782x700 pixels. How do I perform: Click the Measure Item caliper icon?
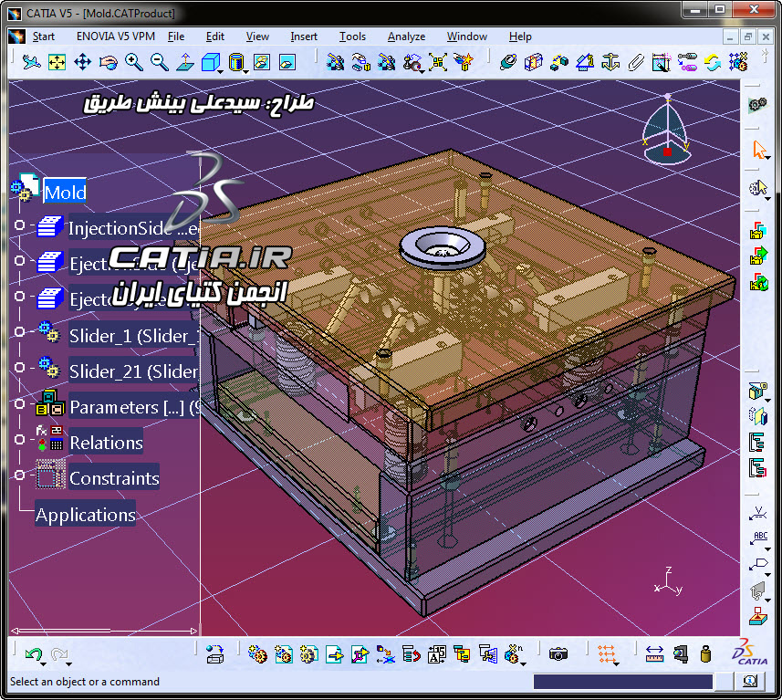(x=680, y=653)
